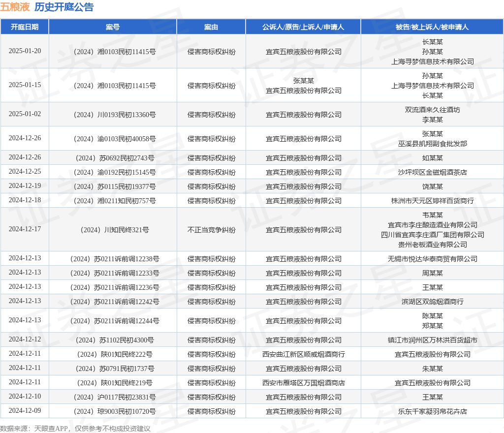Select the date cell 2025-01-15
The image size is (504, 433).
[25, 85]
